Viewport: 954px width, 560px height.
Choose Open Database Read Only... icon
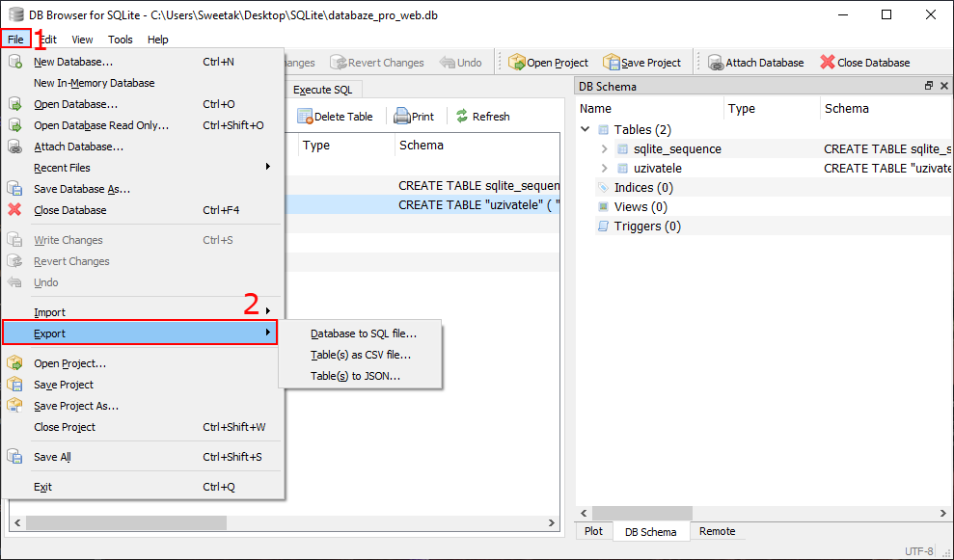point(14,125)
